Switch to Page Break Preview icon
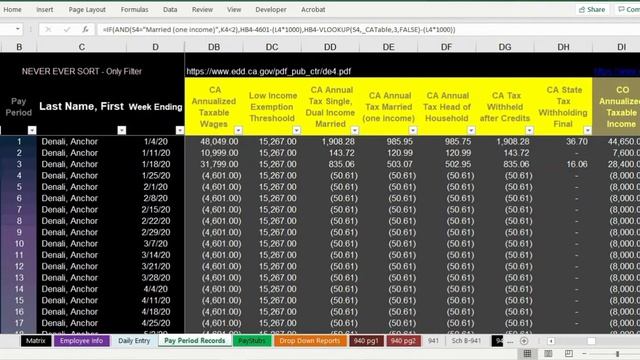The width and height of the screenshot is (640, 360). pyautogui.click(x=569, y=353)
